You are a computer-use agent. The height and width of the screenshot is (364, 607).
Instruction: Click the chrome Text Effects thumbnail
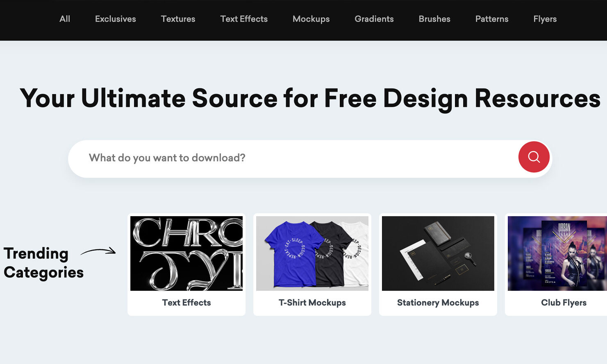(186, 253)
